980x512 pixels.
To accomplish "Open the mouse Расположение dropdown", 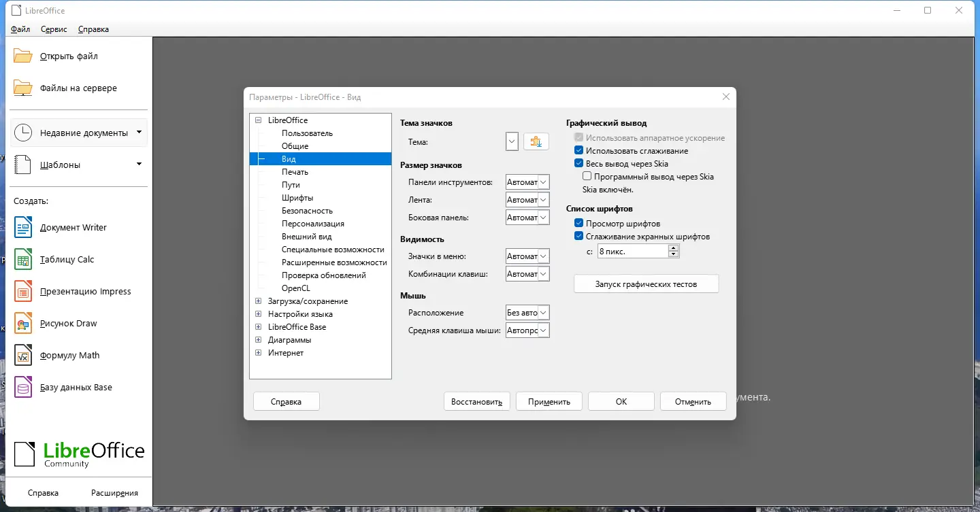I will tap(527, 313).
